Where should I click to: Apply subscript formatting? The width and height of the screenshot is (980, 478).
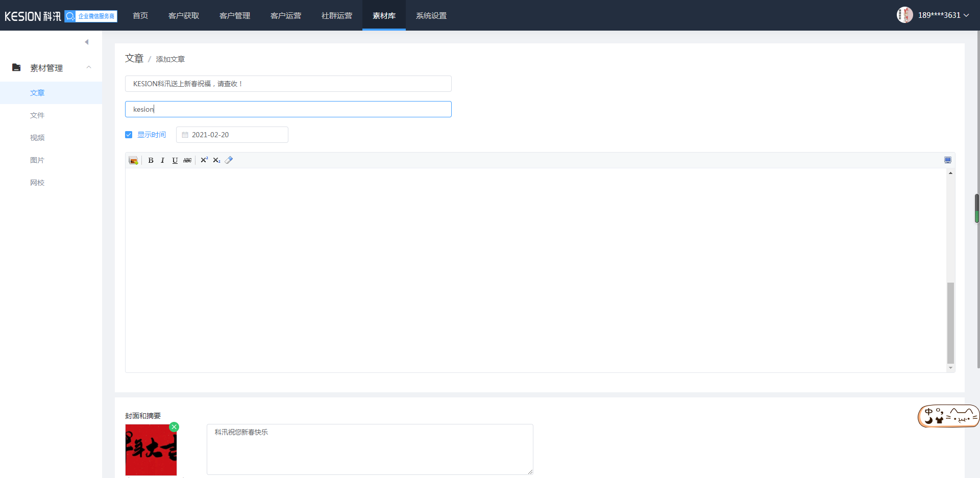(216, 160)
